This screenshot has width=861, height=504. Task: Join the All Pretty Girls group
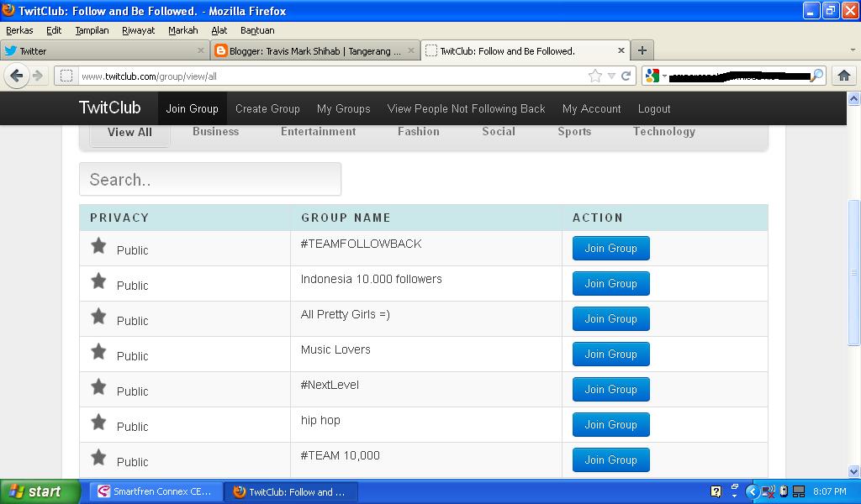coord(610,318)
